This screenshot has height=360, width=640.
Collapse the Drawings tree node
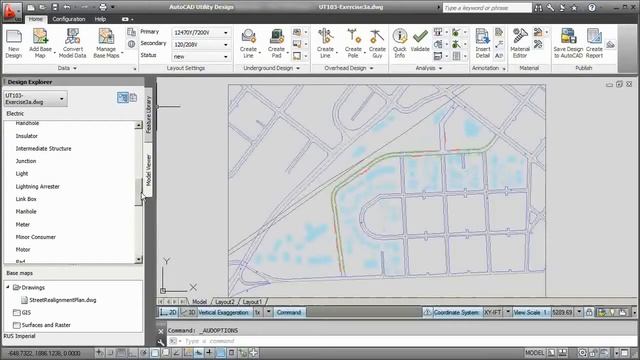pos(8,287)
